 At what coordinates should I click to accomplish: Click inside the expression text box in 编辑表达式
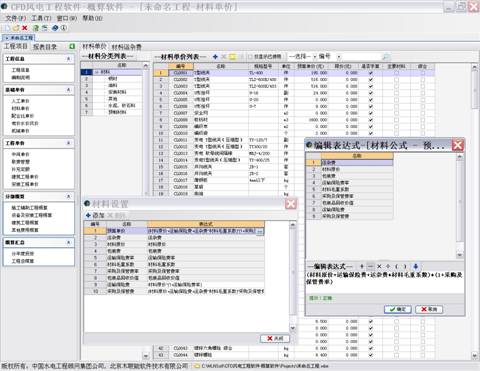(385, 282)
